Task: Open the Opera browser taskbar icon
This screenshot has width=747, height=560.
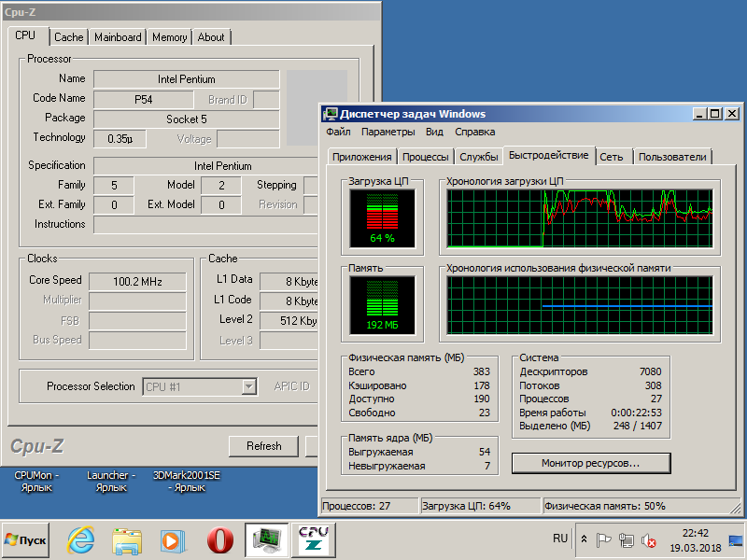Action: tap(220, 539)
